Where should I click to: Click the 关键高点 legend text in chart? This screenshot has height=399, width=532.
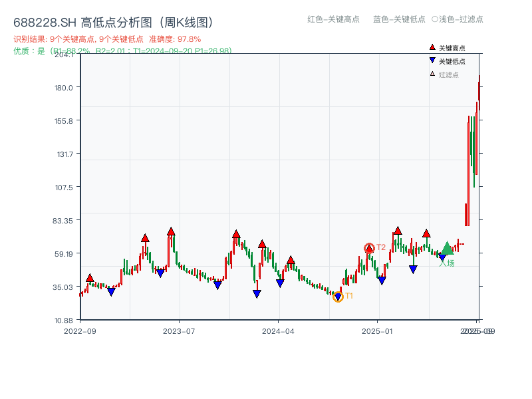point(452,48)
